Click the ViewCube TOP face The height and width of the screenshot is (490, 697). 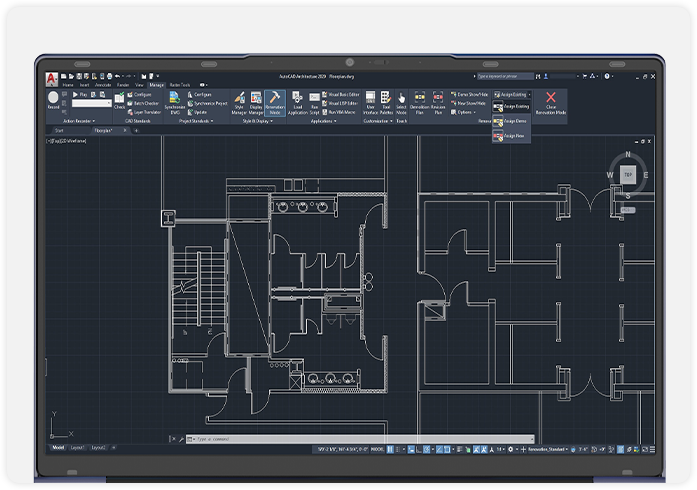[627, 174]
